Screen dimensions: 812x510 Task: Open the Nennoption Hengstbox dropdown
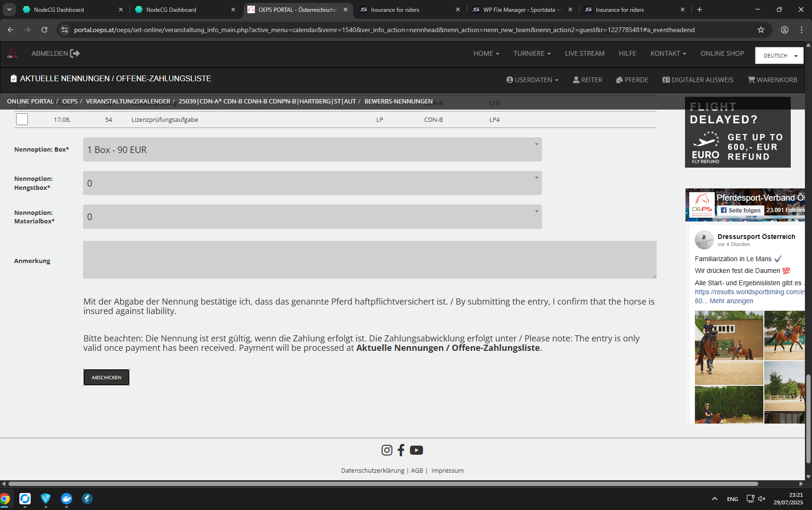(x=312, y=183)
